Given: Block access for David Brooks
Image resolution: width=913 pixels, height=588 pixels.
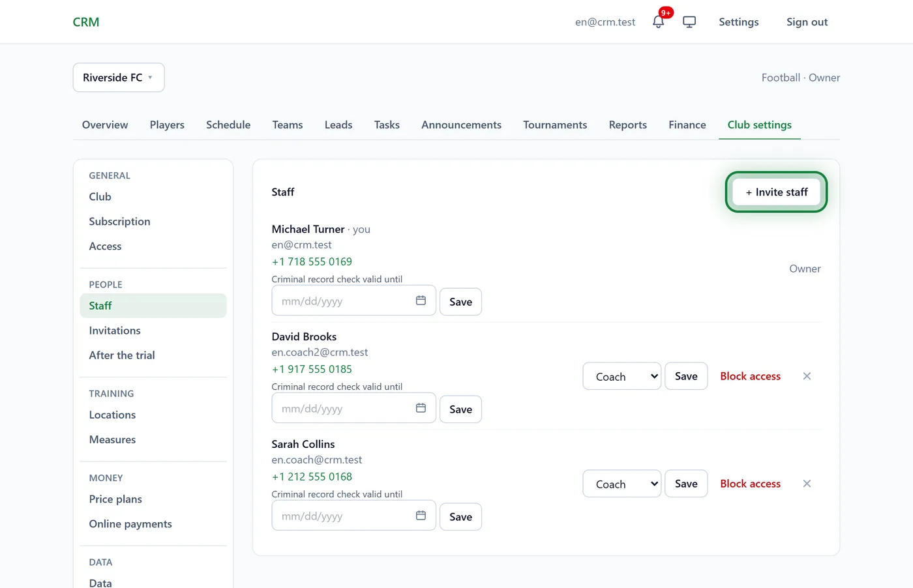Looking at the screenshot, I should pos(750,376).
